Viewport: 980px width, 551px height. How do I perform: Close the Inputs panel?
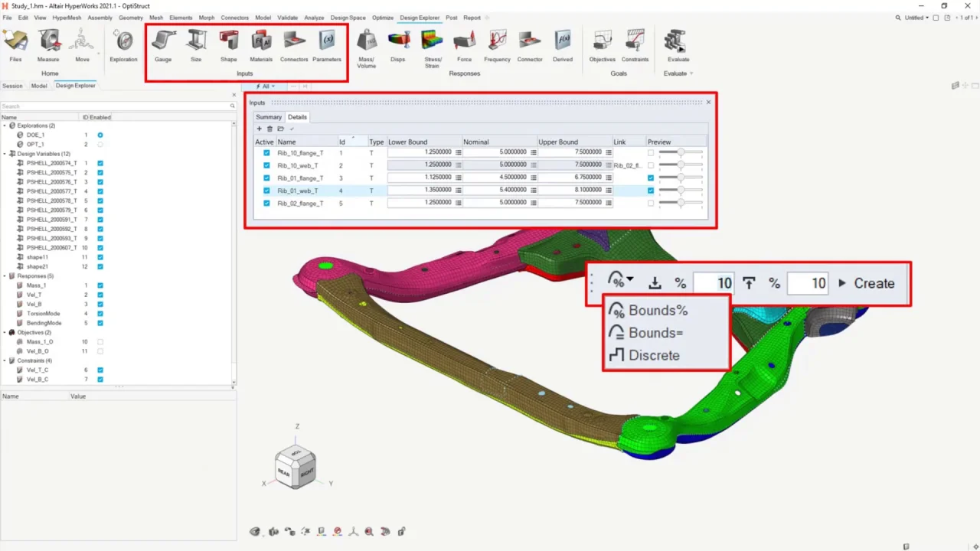pos(708,102)
